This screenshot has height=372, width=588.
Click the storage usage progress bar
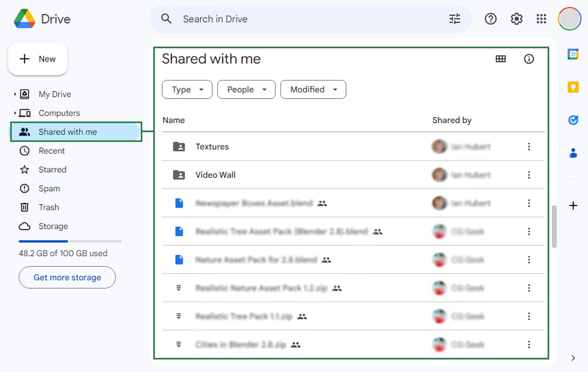point(70,241)
